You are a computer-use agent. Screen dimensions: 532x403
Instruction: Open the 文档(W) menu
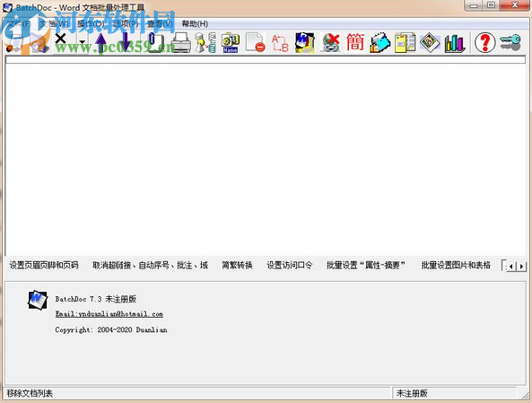pos(54,23)
